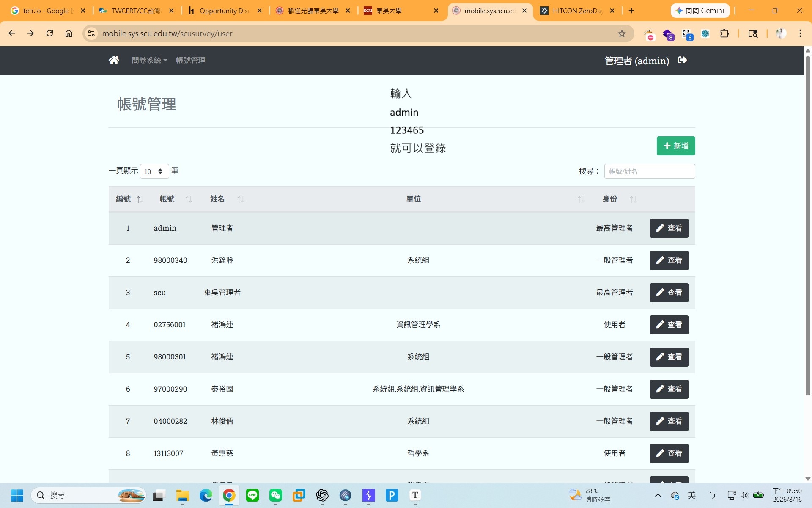
Task: Sort table by 單位 column arrows
Action: tap(581, 199)
